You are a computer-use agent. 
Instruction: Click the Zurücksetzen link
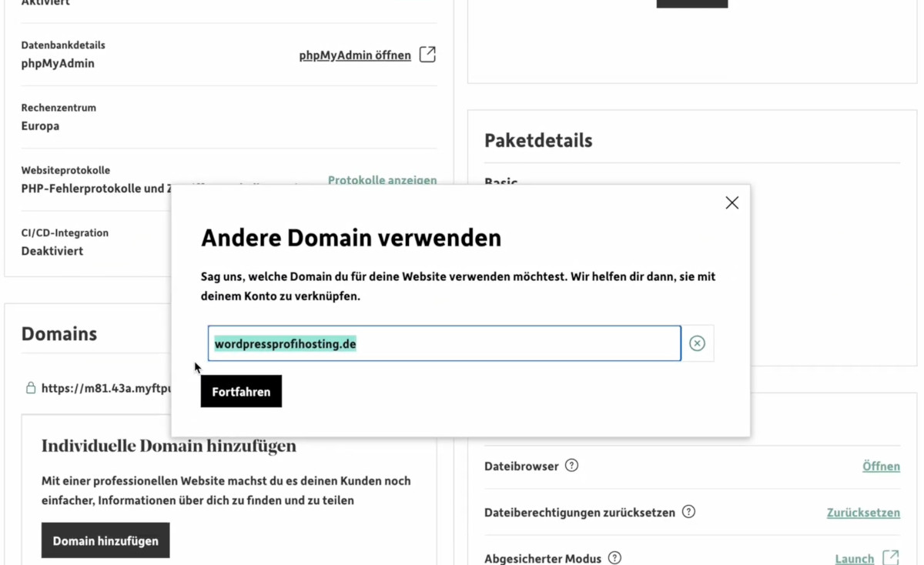(x=863, y=512)
